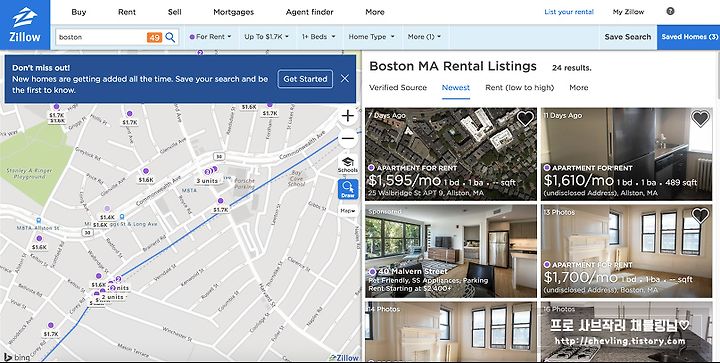Save the $1,610/mo listing with heart
The width and height of the screenshot is (720, 363).
click(700, 119)
